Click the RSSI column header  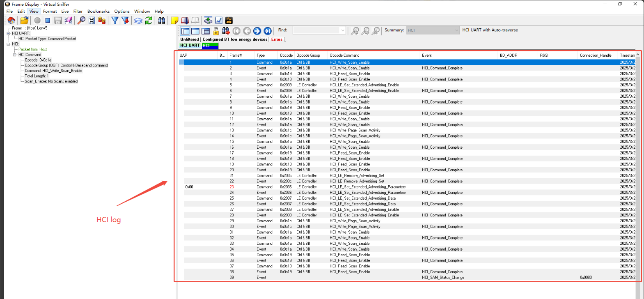557,55
